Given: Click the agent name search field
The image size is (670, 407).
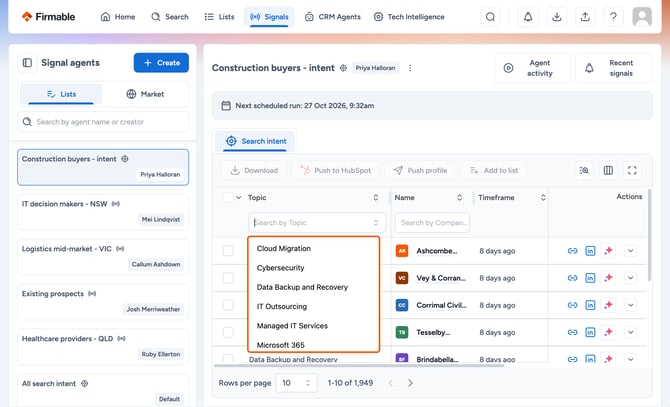Looking at the screenshot, I should [x=103, y=122].
